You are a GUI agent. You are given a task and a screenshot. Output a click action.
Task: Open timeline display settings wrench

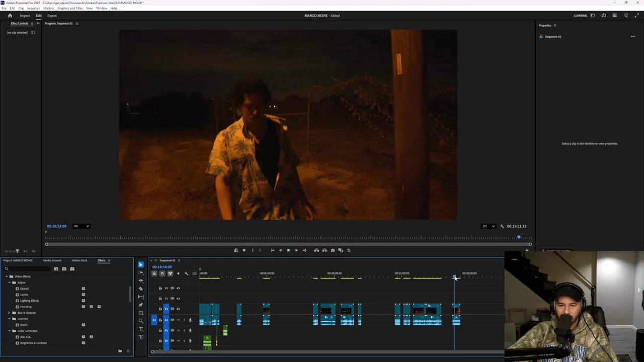186,274
